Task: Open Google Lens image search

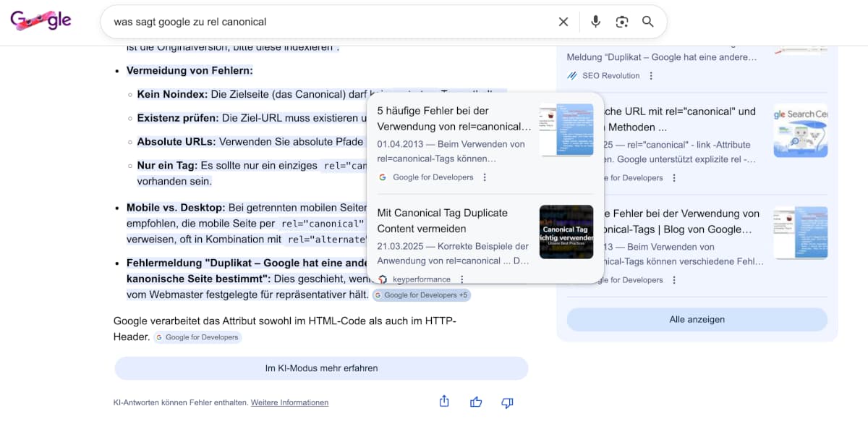Action: pyautogui.click(x=622, y=22)
